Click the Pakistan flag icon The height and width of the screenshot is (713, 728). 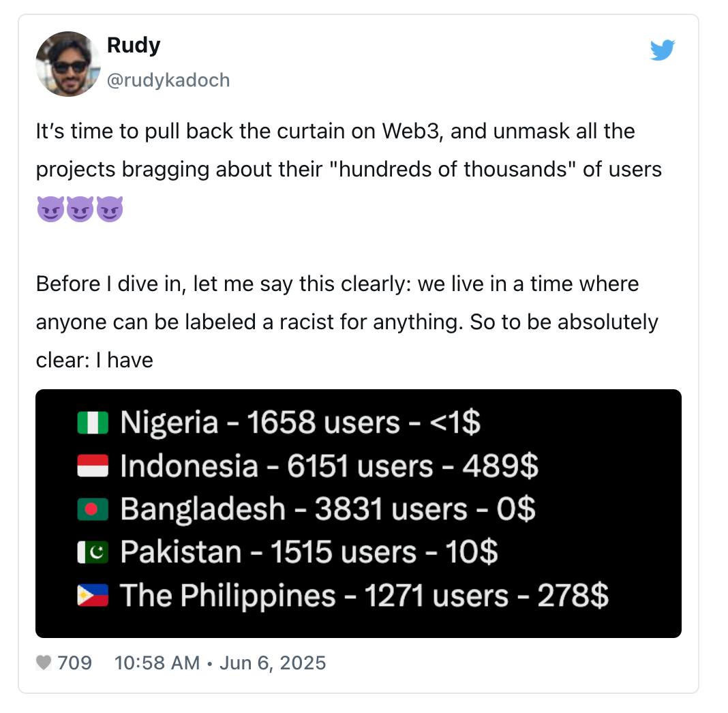click(x=93, y=552)
